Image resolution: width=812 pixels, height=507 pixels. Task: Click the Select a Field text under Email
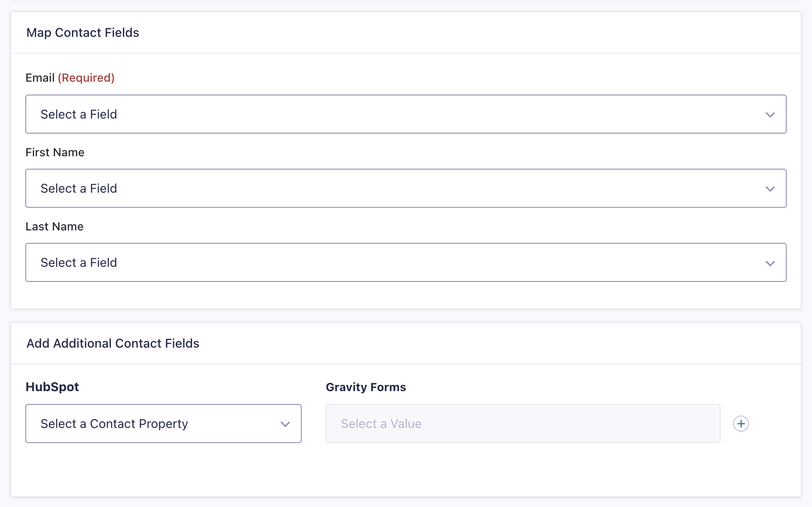(79, 114)
